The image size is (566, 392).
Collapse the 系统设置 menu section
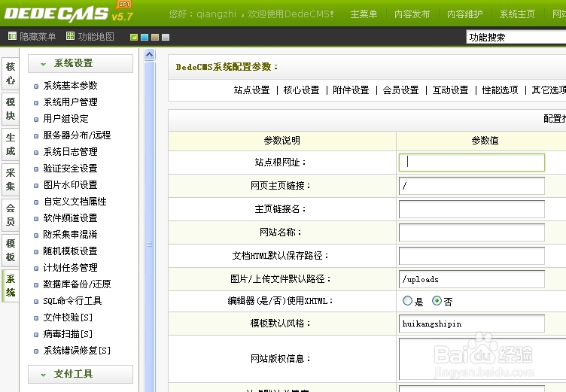81,63
